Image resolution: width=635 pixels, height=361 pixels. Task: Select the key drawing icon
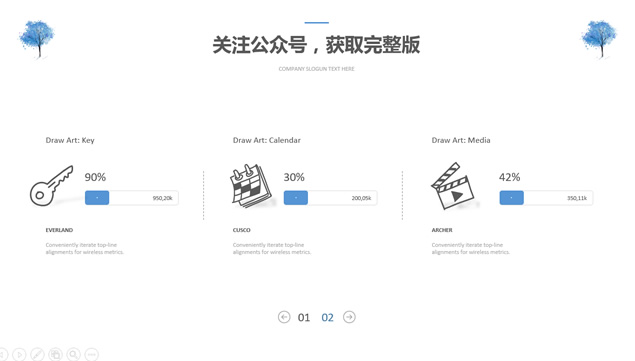click(x=52, y=186)
